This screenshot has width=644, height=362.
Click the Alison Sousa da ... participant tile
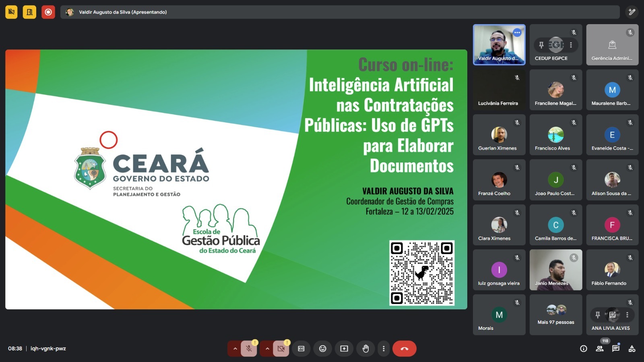tap(612, 180)
